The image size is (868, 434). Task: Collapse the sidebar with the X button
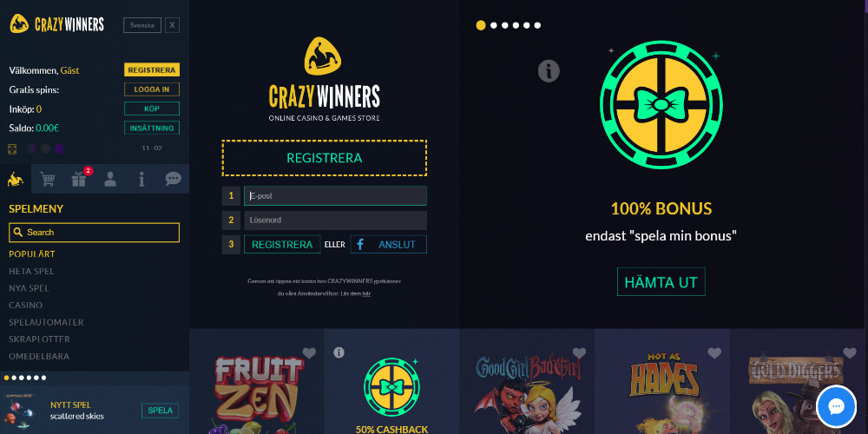point(172,25)
